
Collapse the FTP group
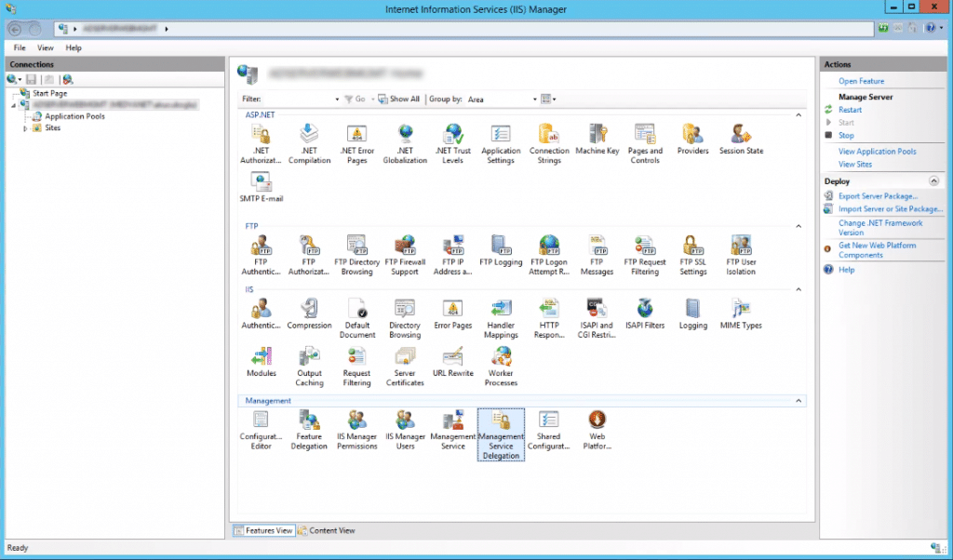(799, 226)
